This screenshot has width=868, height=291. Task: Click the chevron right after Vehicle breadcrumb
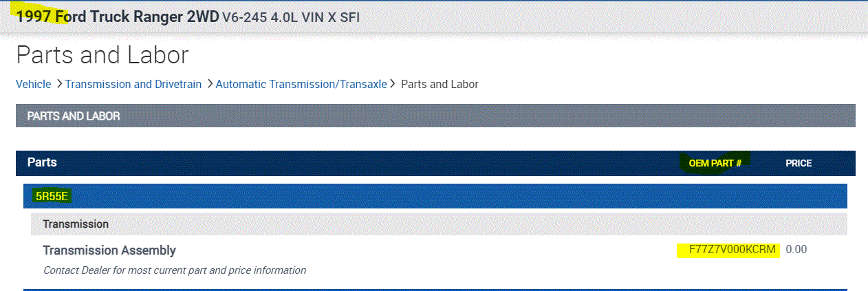click(59, 84)
